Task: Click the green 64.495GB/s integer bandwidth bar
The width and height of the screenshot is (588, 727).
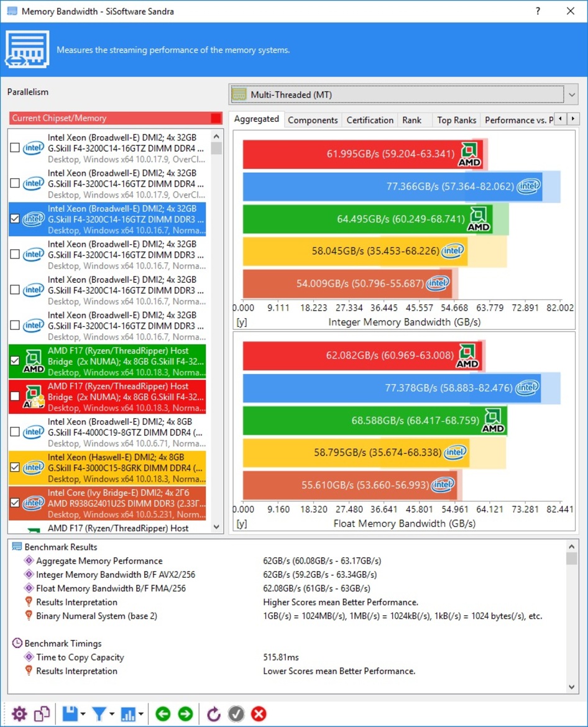Action: click(368, 219)
